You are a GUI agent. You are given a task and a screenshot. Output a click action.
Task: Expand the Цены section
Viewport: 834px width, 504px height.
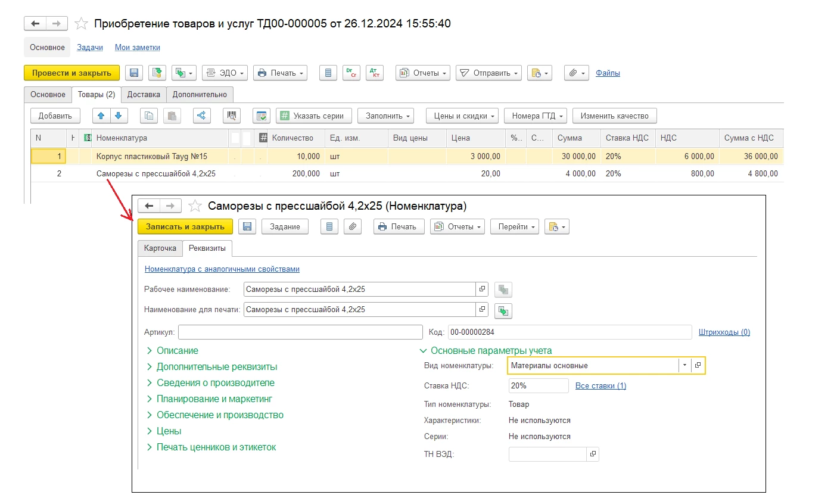click(169, 431)
